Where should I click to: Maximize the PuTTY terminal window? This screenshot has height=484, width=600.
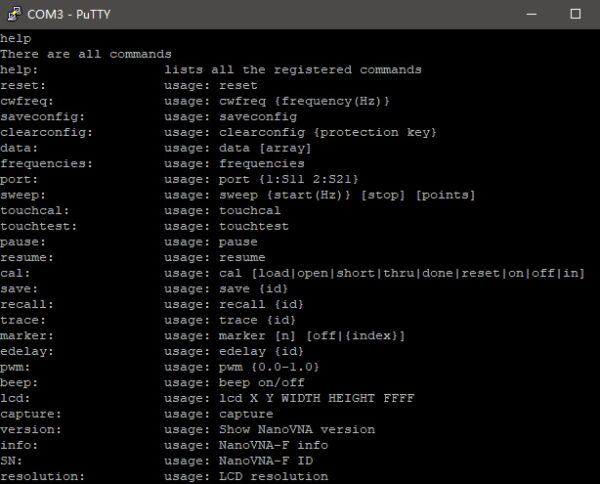(575, 14)
